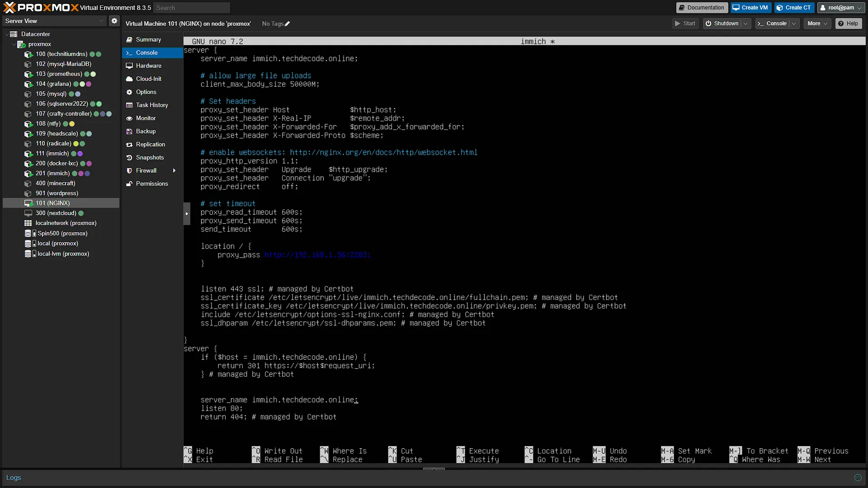Expand the Firewall submenu arrow
The width and height of the screenshot is (868, 488).
tap(174, 171)
